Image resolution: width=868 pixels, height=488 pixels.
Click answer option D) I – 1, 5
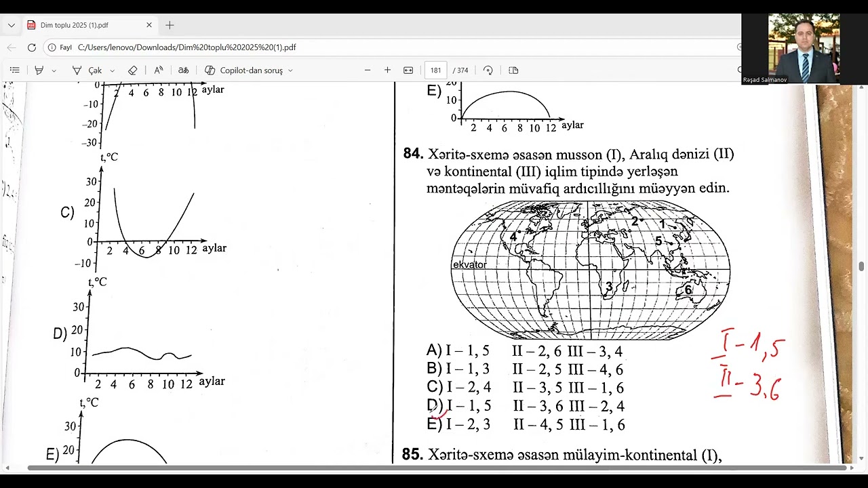pos(458,406)
